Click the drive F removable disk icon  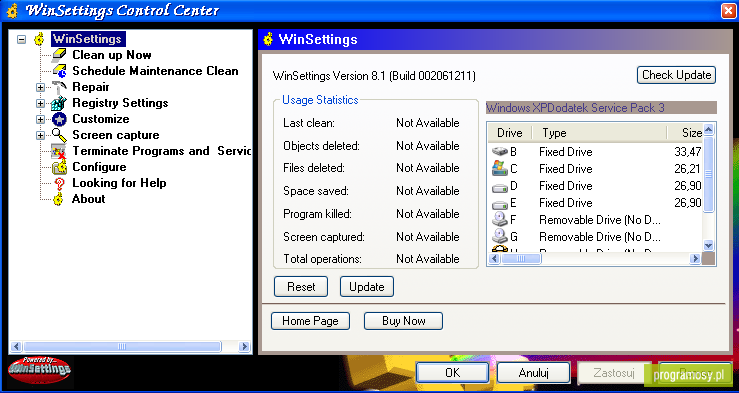click(x=500, y=219)
